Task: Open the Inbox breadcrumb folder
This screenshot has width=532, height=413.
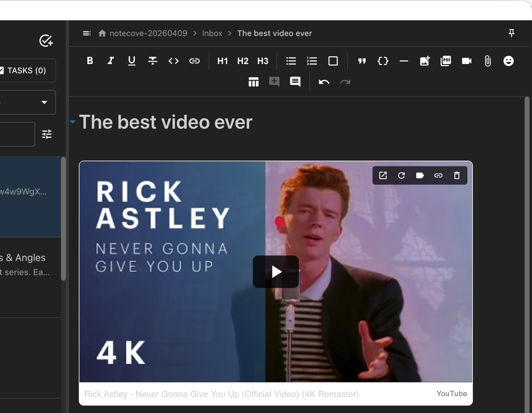Action: 212,33
